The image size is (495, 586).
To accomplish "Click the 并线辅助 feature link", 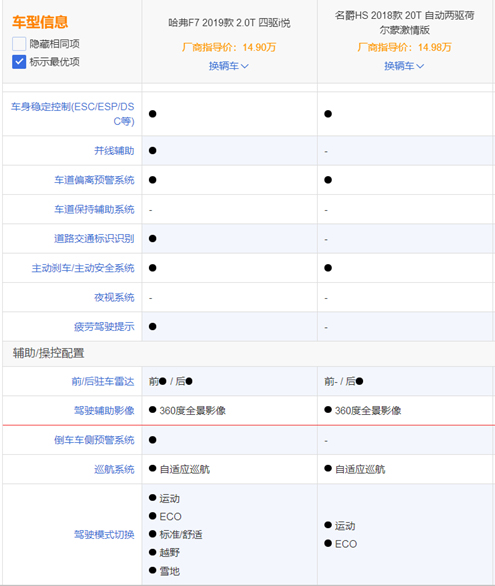I will (114, 151).
